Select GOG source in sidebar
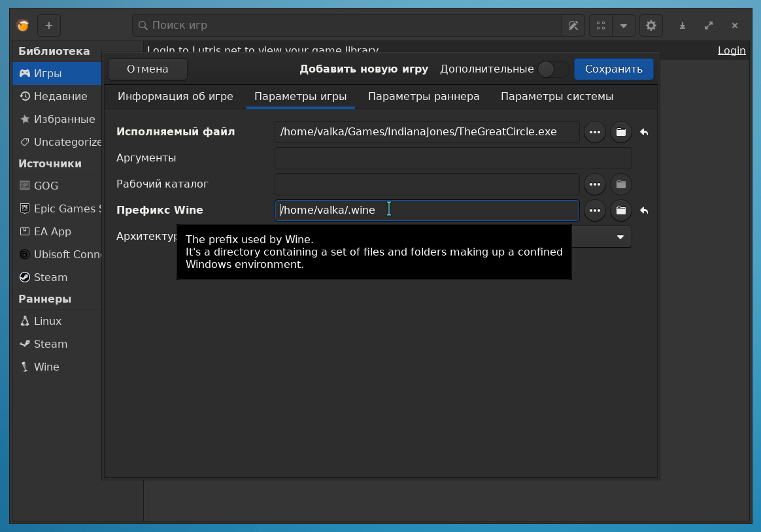The width and height of the screenshot is (761, 532). [x=57, y=186]
